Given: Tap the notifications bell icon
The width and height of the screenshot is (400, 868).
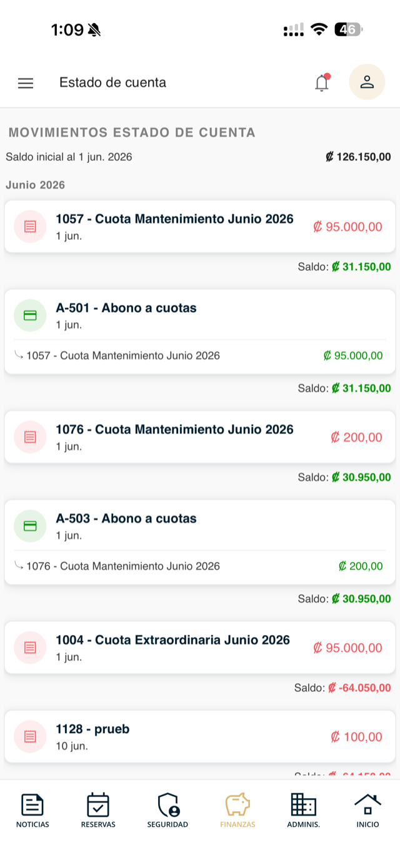Looking at the screenshot, I should 322,82.
